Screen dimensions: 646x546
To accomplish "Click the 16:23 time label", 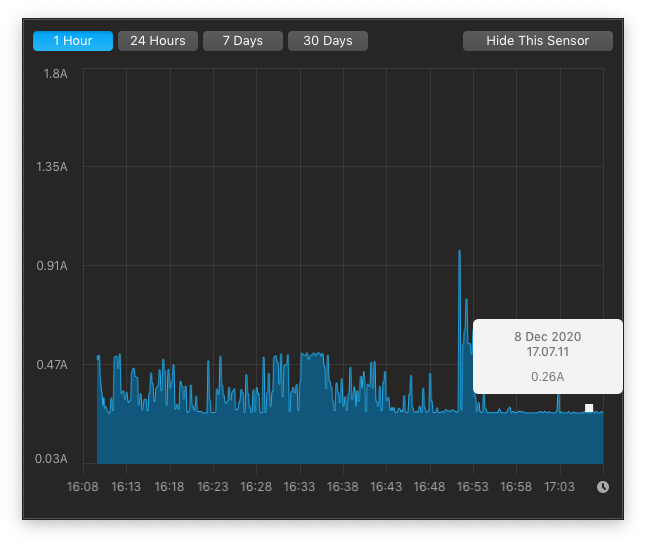I will (213, 487).
